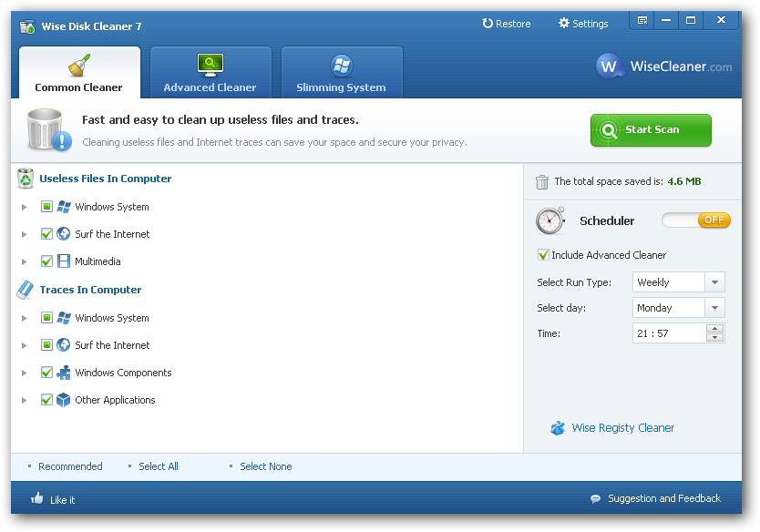Uncheck the Windows Components checkbox

coord(46,372)
